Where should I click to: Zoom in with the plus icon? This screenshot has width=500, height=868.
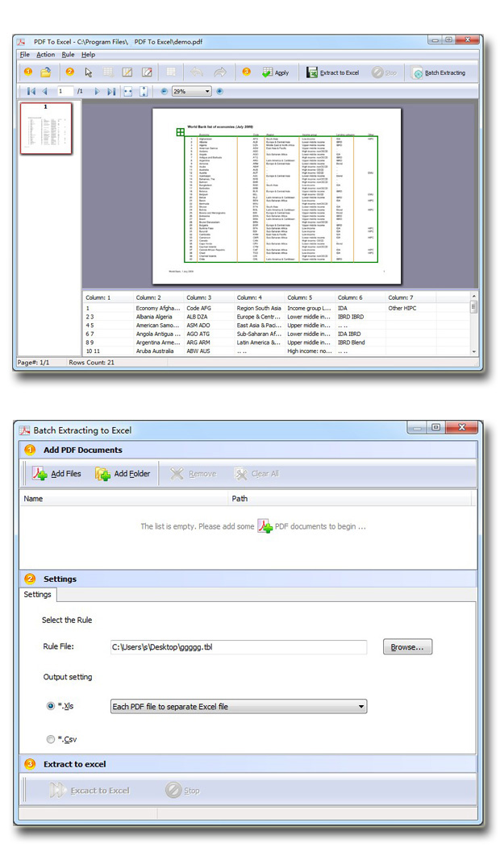(x=220, y=91)
